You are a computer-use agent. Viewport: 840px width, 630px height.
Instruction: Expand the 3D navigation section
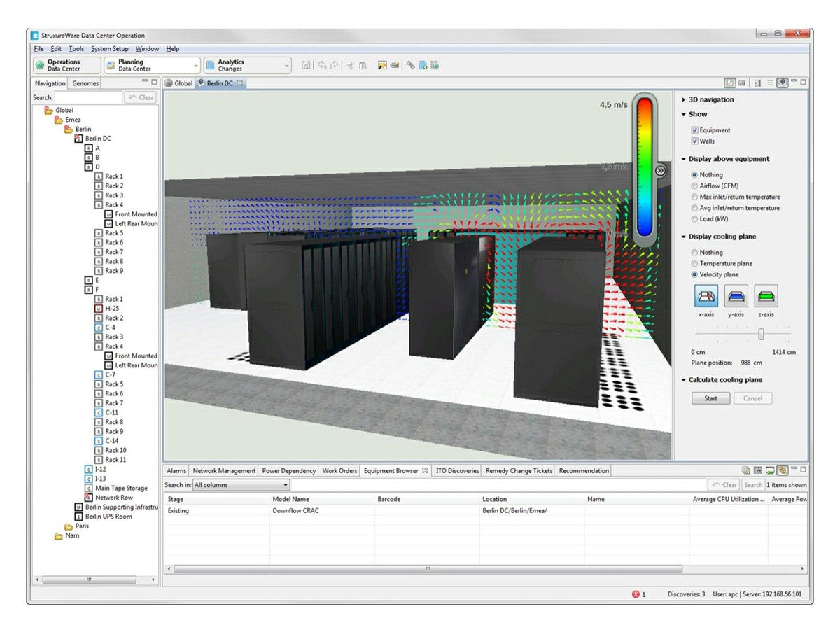tap(683, 99)
